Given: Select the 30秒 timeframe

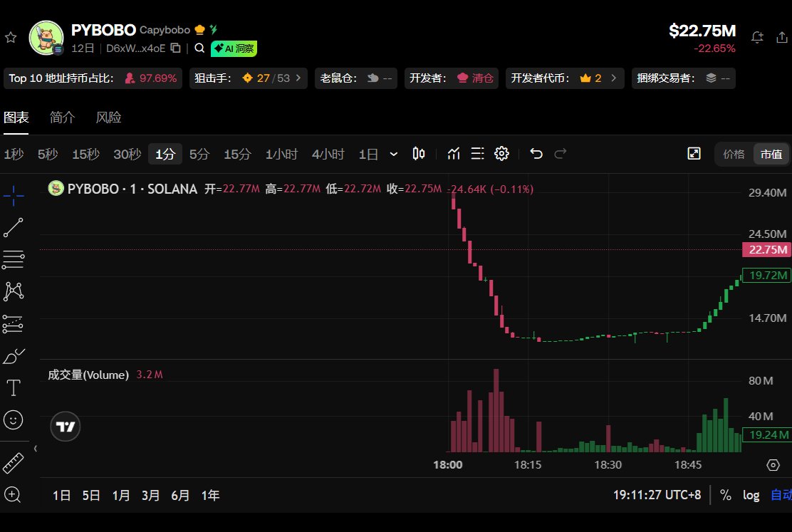Looking at the screenshot, I should coord(127,154).
